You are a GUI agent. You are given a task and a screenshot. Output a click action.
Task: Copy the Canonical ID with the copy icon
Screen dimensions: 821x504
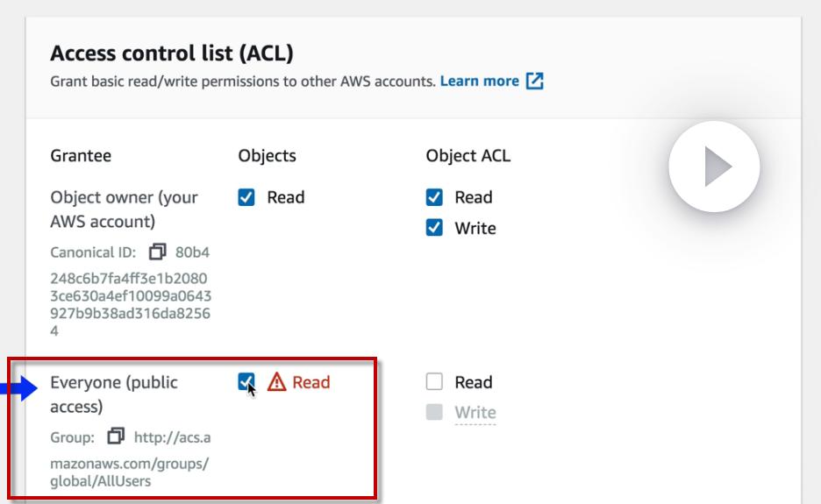click(x=157, y=252)
